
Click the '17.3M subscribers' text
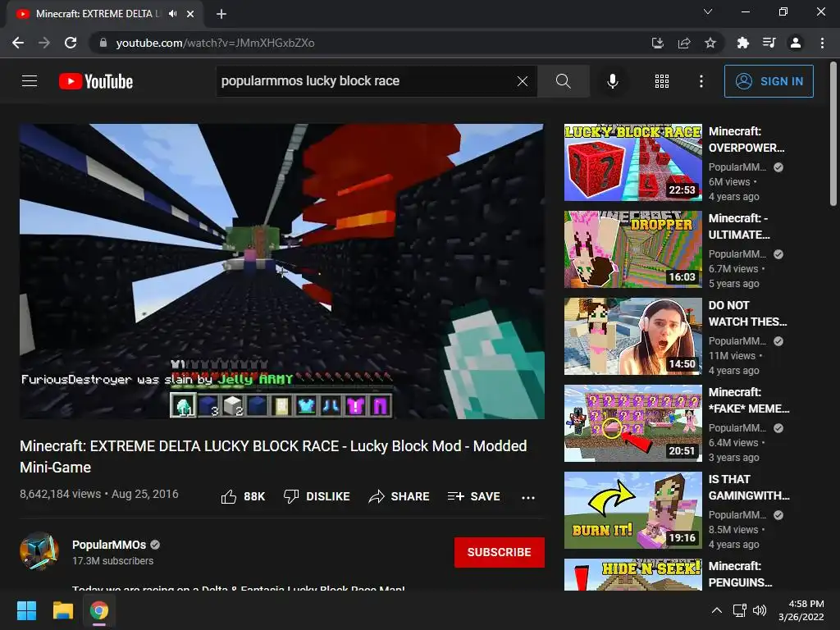113,561
